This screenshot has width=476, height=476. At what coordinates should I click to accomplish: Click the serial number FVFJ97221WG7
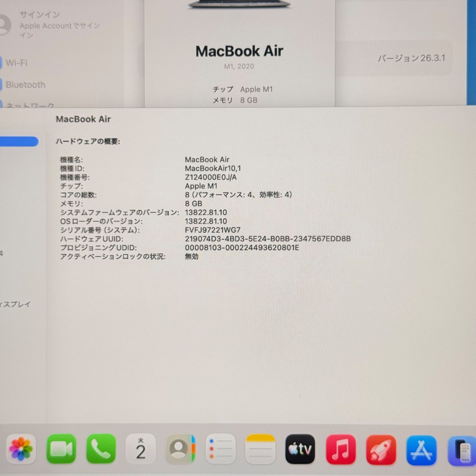click(x=213, y=230)
